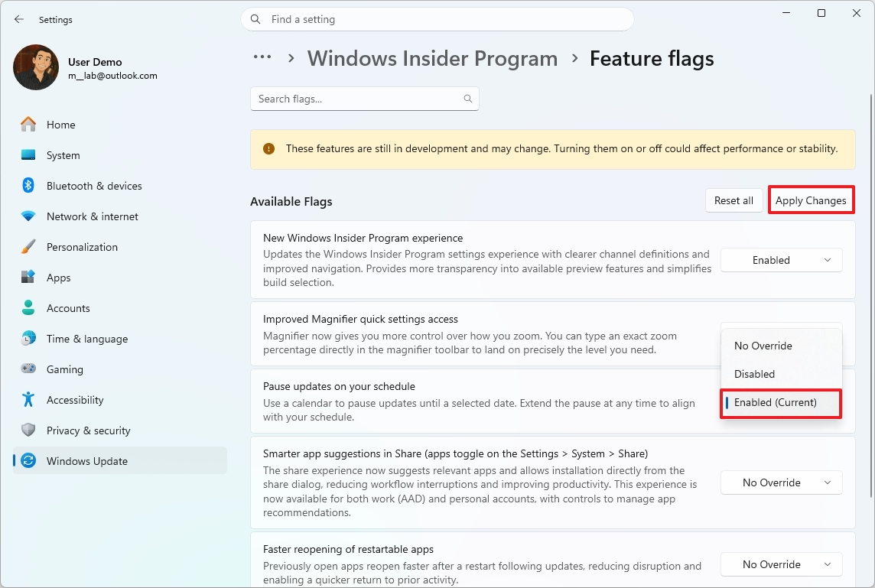Focus the Find a setting search field
This screenshot has height=588, width=875.
[437, 20]
